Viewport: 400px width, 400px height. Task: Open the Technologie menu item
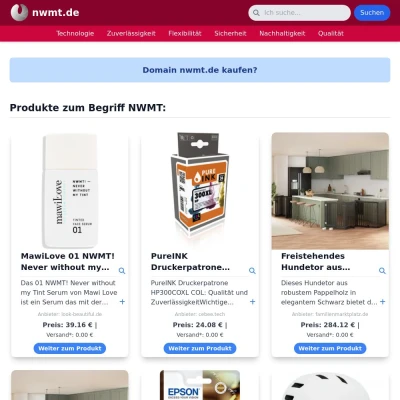[75, 33]
